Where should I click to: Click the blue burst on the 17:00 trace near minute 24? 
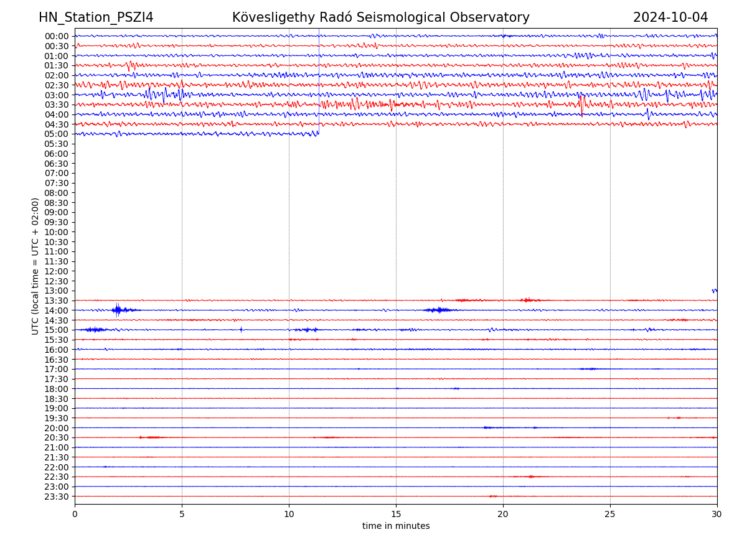588,369
